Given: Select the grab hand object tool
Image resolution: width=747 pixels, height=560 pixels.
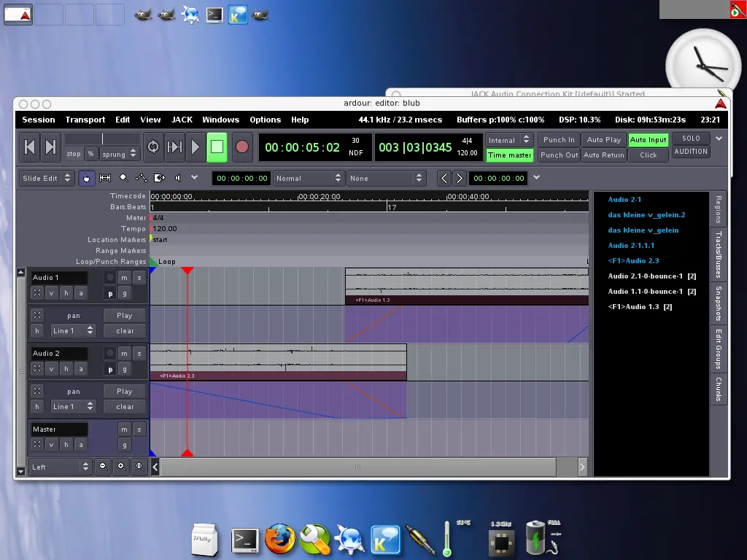Looking at the screenshot, I should [x=86, y=178].
